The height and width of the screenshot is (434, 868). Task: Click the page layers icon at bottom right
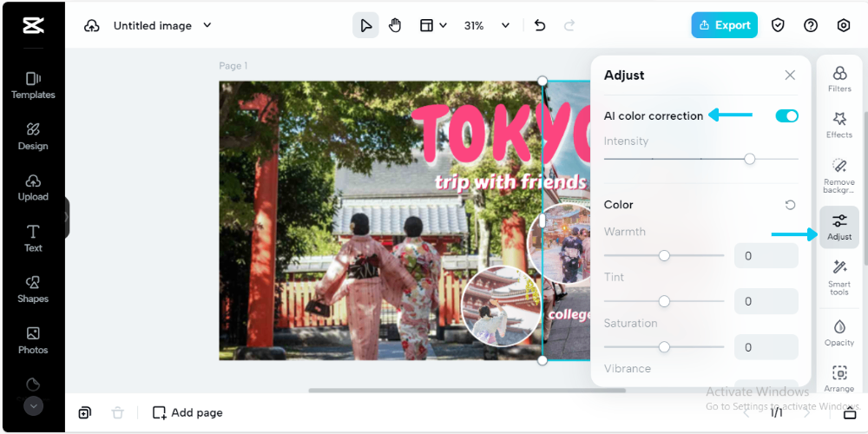pyautogui.click(x=850, y=412)
